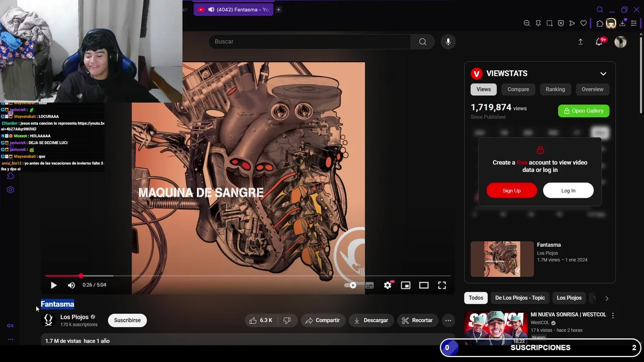Switch to ViewStats Ranking tab
Screen dimensions: 644x362
[x=555, y=89]
